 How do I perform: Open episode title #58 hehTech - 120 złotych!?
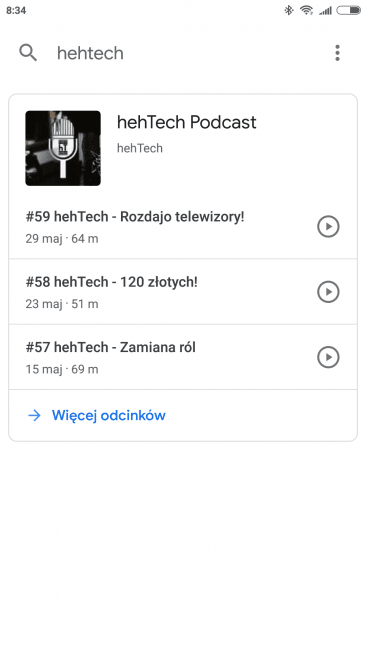pyautogui.click(x=111, y=282)
